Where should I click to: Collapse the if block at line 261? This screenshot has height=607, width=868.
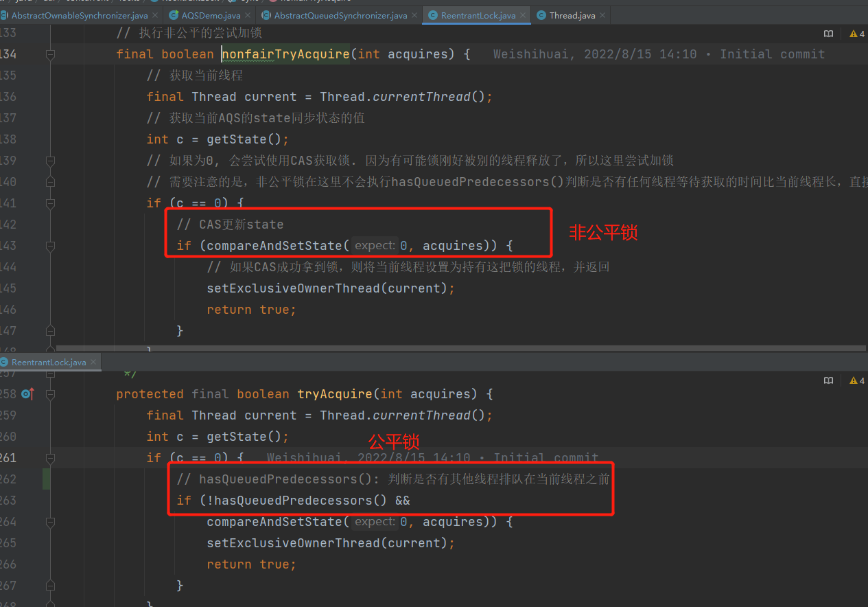point(50,458)
